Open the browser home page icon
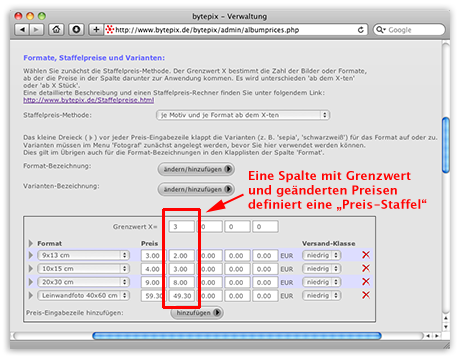Viewport: 460px width, 360px height. tap(56, 30)
